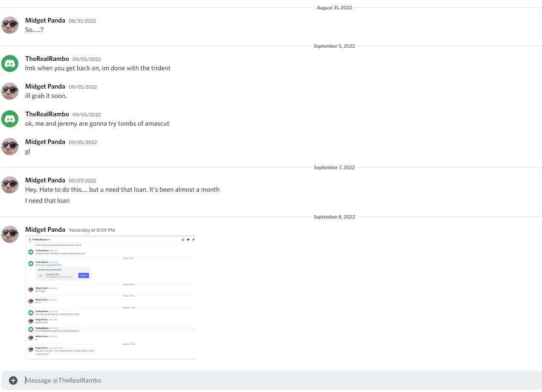
Task: Select the "lmk when you get back on" message
Action: (x=98, y=68)
